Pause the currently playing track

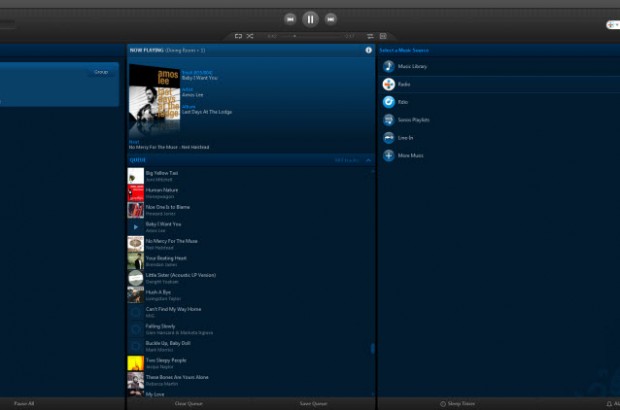coord(310,18)
